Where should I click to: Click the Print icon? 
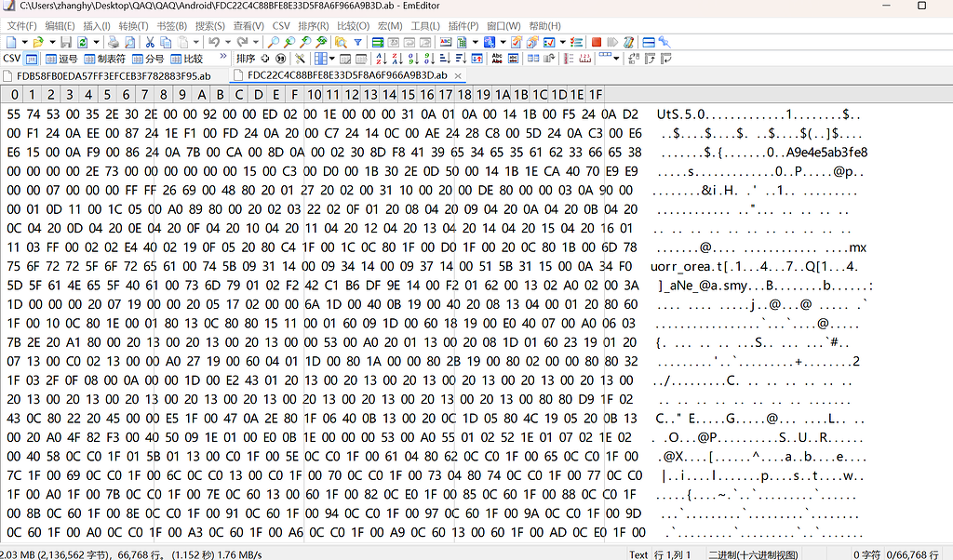coord(113,42)
